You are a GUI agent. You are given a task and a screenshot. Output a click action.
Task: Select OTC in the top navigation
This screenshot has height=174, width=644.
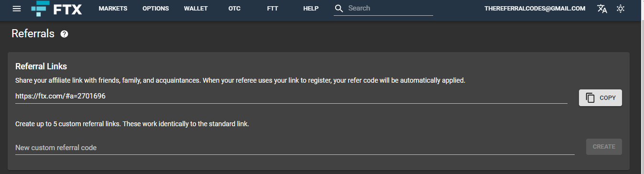[x=235, y=9]
